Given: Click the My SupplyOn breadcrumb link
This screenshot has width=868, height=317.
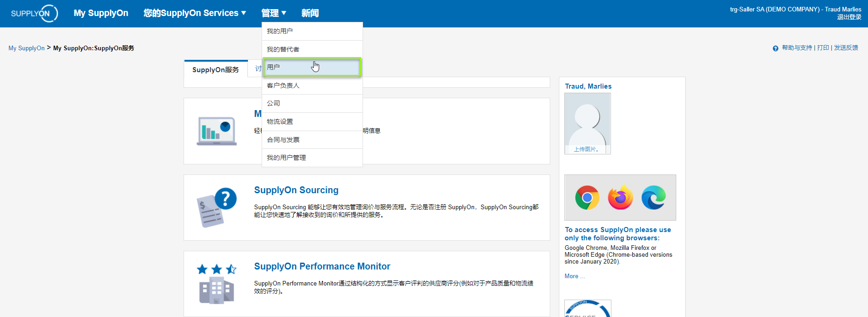Looking at the screenshot, I should [x=26, y=48].
